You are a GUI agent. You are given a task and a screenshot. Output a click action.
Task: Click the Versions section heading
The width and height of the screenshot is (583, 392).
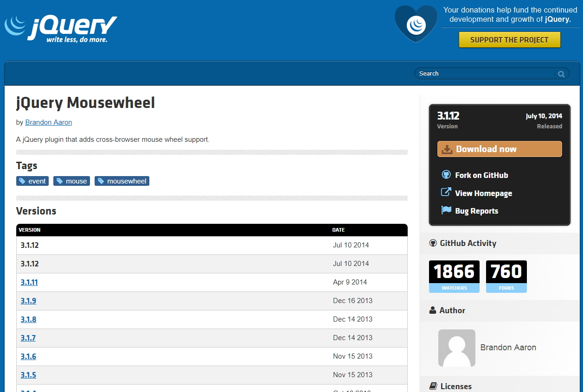tap(36, 211)
